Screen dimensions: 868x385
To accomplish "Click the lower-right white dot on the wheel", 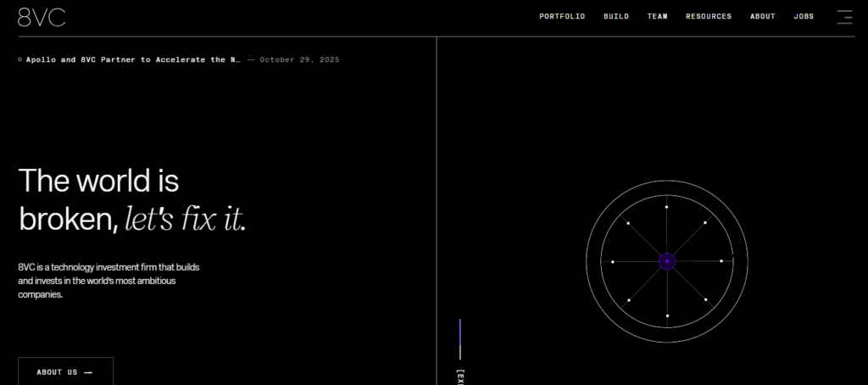I will (705, 299).
